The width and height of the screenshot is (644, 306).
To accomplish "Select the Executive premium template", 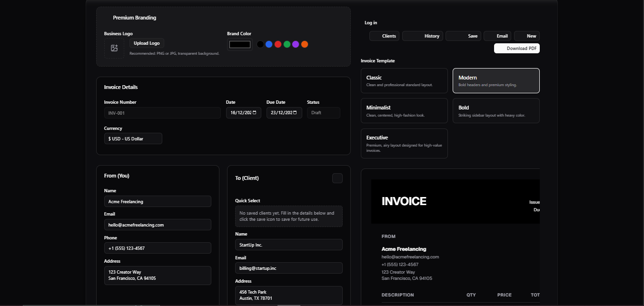I will (x=404, y=143).
